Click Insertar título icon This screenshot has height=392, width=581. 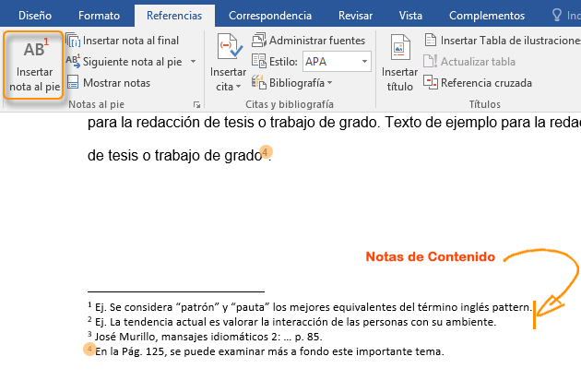click(x=400, y=47)
